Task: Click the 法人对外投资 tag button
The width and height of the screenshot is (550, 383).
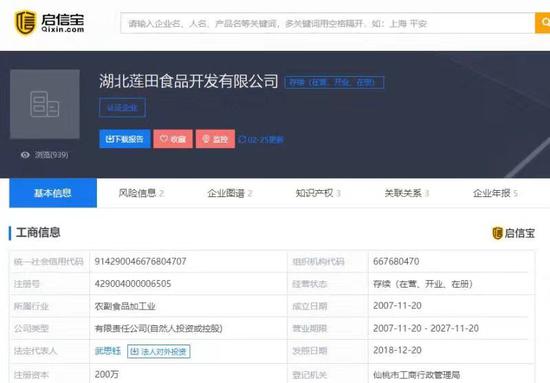Action: [159, 351]
